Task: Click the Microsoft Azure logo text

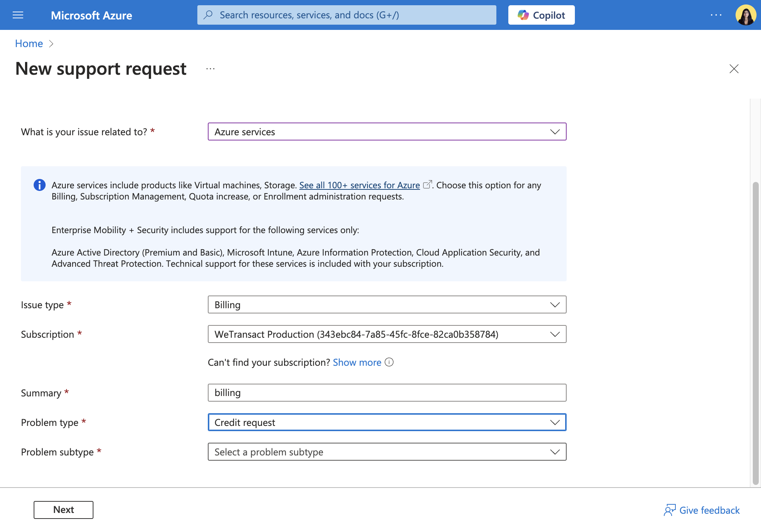Action: tap(91, 15)
